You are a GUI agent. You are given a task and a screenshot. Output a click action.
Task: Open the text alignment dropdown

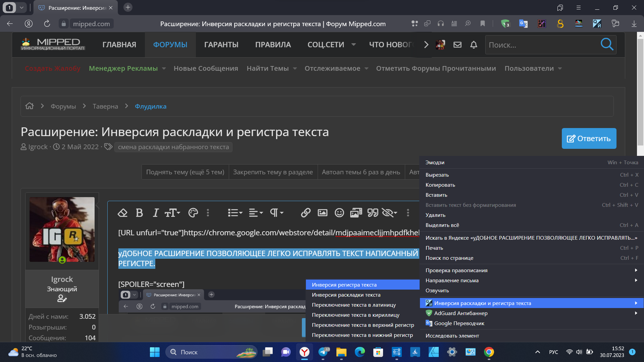pyautogui.click(x=256, y=213)
